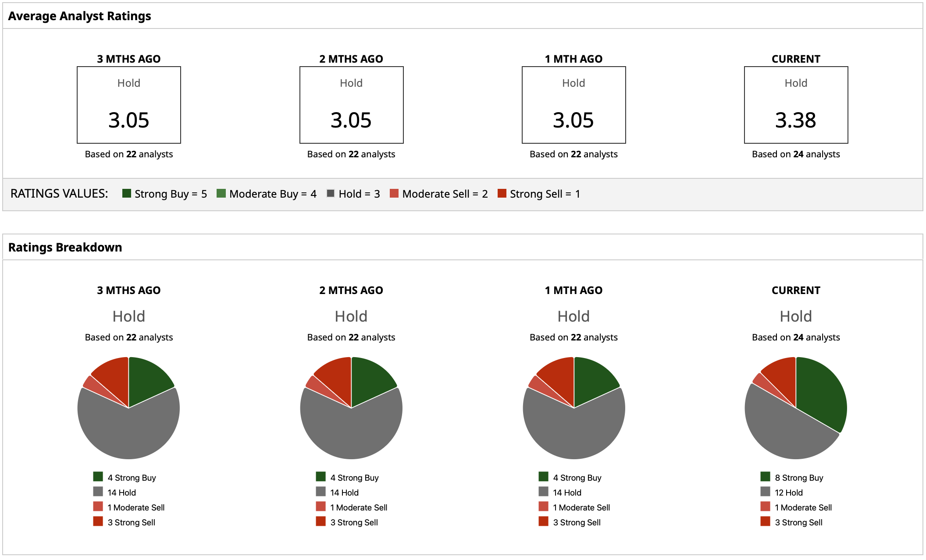Click the Current rating box showing 3.38
This screenshot has height=560, width=926.
click(x=796, y=105)
